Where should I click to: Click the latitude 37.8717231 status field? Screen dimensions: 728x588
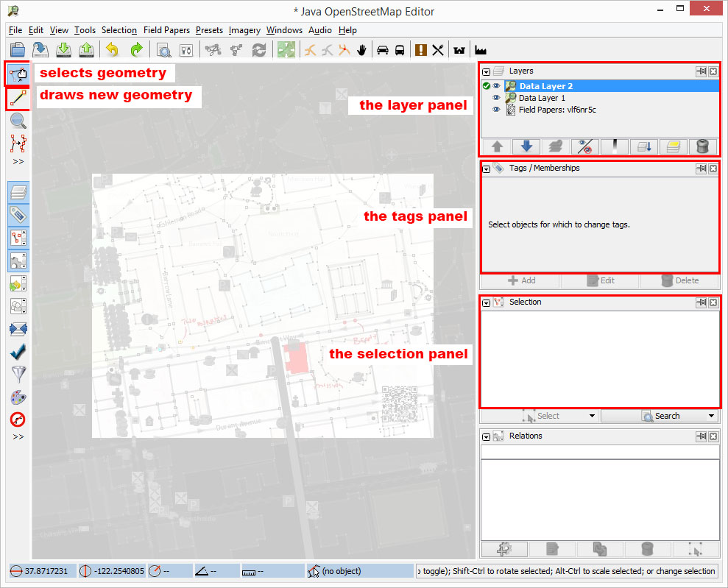pos(41,571)
